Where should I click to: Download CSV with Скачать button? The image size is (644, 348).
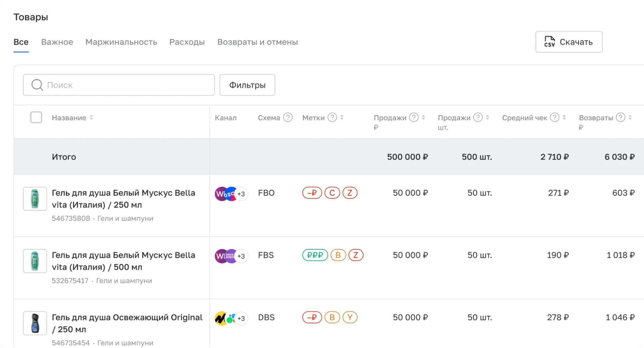(x=569, y=42)
